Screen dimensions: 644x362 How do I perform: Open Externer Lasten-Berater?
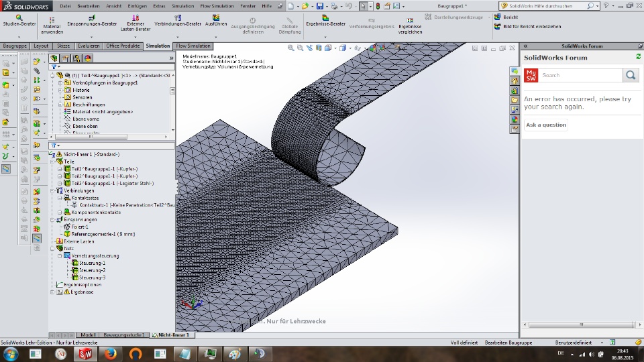[136, 23]
